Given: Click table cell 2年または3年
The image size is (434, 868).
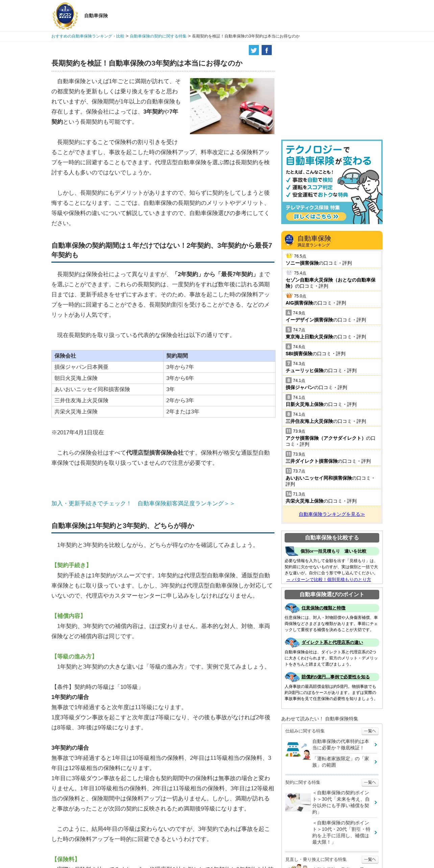Looking at the screenshot, I should 219,412.
